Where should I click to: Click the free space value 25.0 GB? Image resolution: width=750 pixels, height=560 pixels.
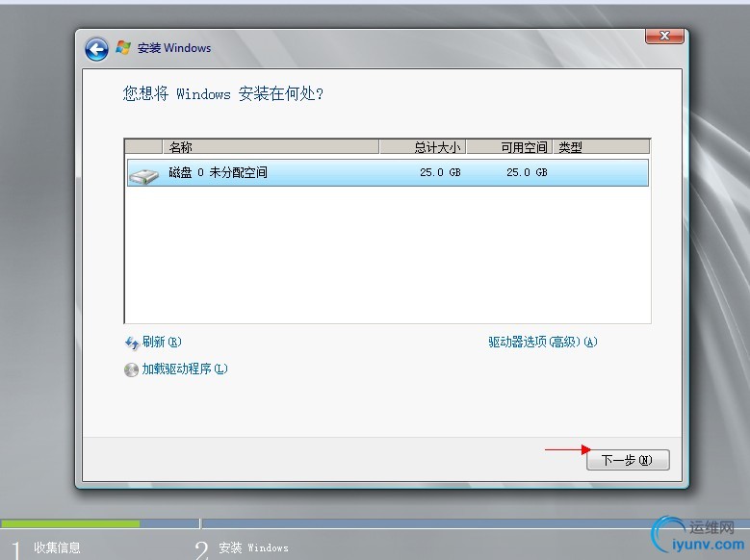click(x=527, y=172)
